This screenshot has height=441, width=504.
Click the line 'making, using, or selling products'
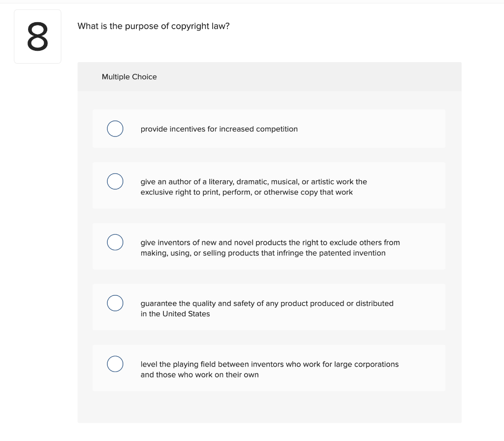[263, 253]
